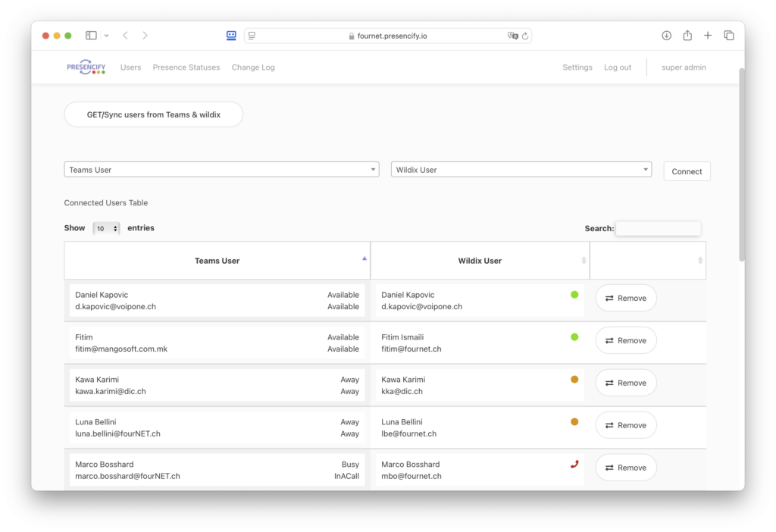The width and height of the screenshot is (776, 532).
Task: Click luna.bellini@fourNET.ch email
Action: point(117,434)
